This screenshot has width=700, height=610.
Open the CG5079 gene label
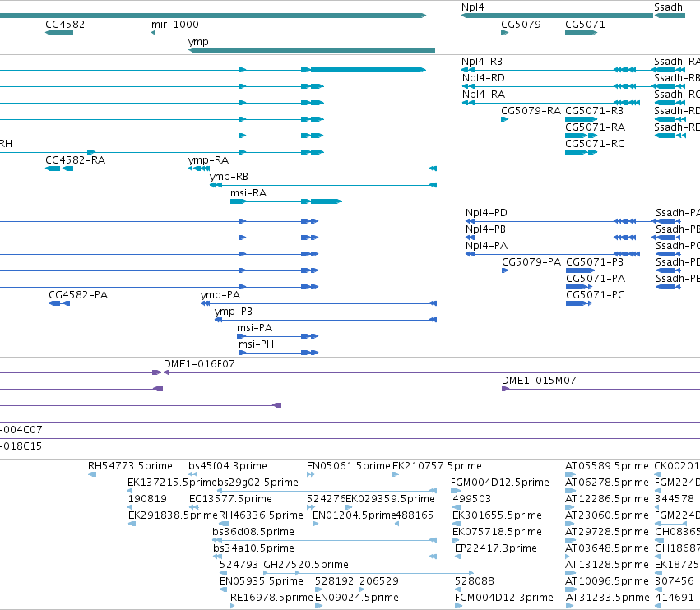point(521,25)
